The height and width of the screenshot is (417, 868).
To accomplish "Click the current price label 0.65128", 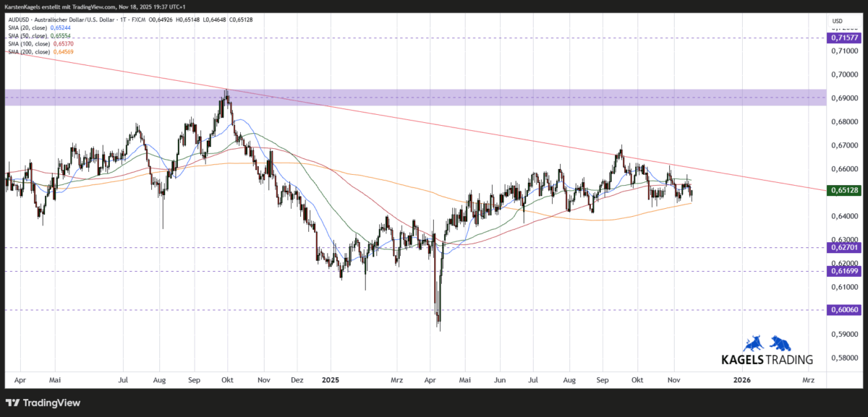I will pyautogui.click(x=843, y=190).
